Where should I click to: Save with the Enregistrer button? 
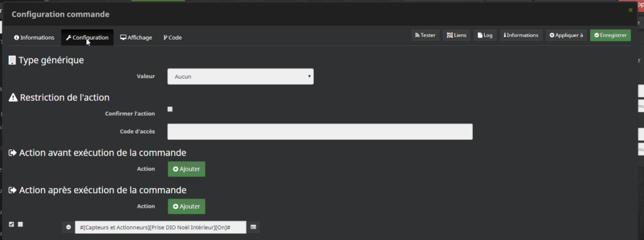pyautogui.click(x=610, y=35)
